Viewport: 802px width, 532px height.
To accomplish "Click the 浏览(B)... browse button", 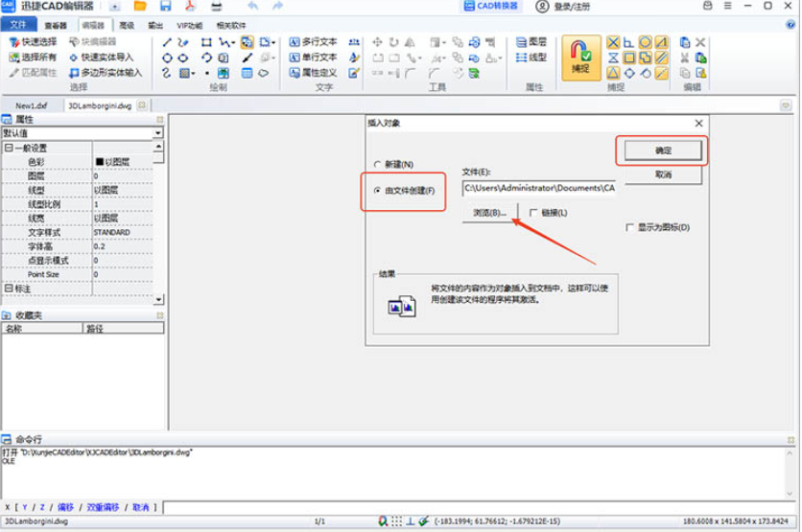I will pyautogui.click(x=489, y=213).
